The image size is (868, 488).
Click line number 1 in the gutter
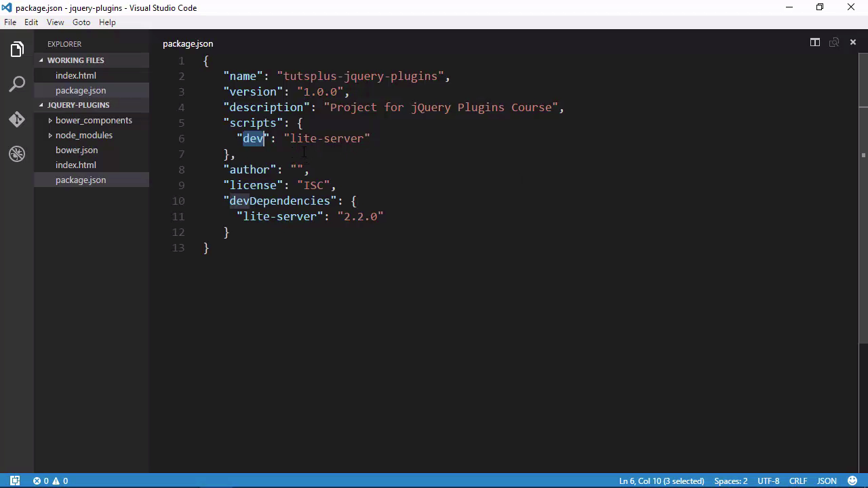[x=181, y=60]
